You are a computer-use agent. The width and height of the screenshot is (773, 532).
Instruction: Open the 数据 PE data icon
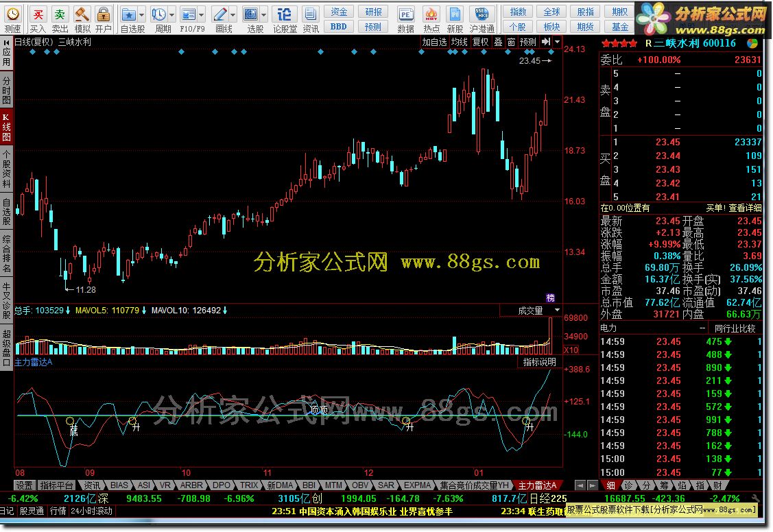(x=406, y=14)
